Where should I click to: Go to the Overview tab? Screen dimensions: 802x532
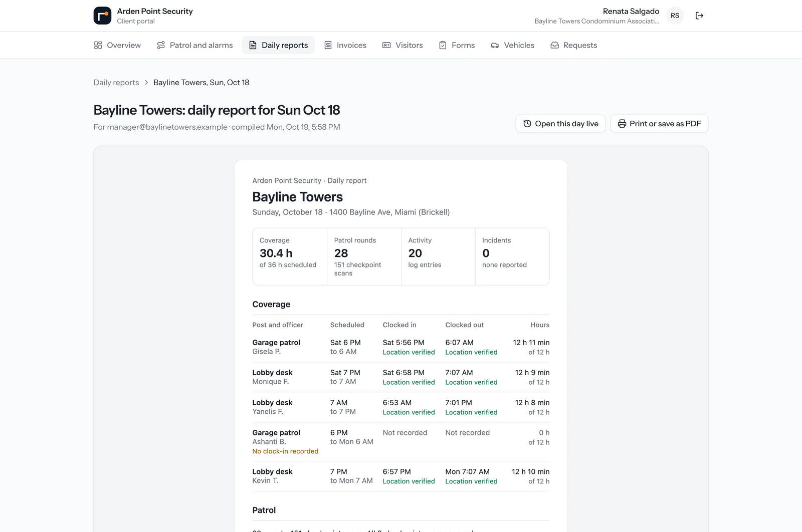tap(117, 45)
